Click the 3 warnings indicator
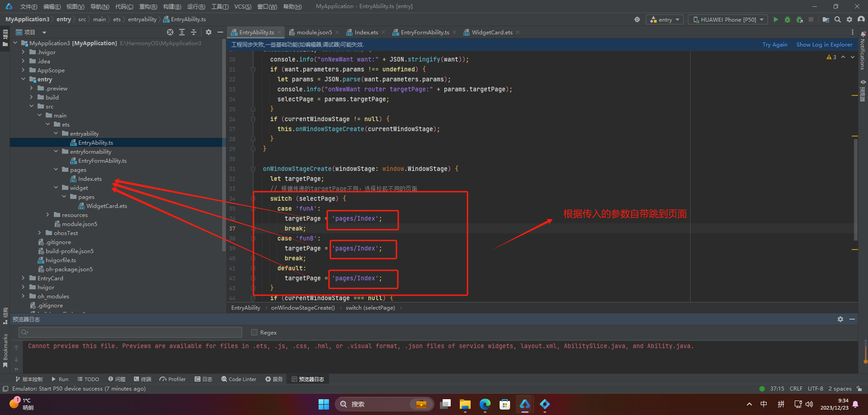Image resolution: width=868 pixels, height=415 pixels. pos(831,57)
